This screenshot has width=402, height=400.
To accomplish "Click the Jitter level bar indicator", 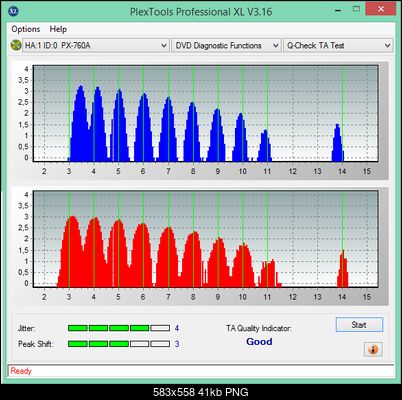I will click(119, 328).
